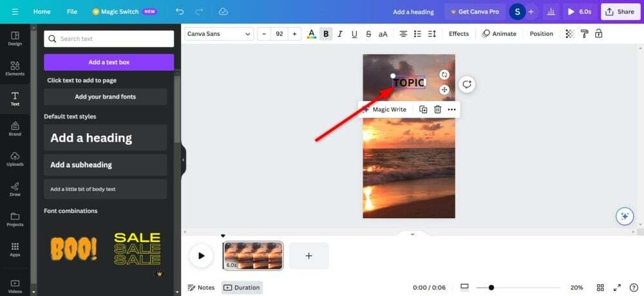Open the Apps sidebar panel
Image resolution: width=644 pixels, height=296 pixels.
[15, 249]
